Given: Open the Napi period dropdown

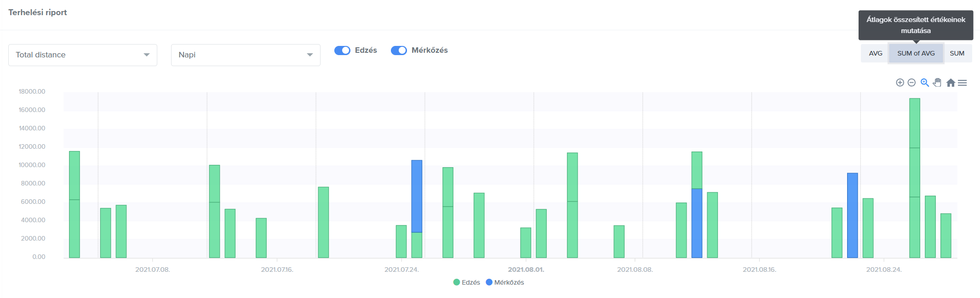Looking at the screenshot, I should pos(246,55).
